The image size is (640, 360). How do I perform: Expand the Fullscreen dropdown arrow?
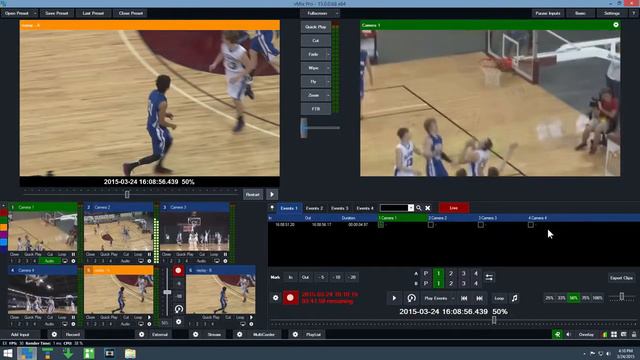click(337, 13)
